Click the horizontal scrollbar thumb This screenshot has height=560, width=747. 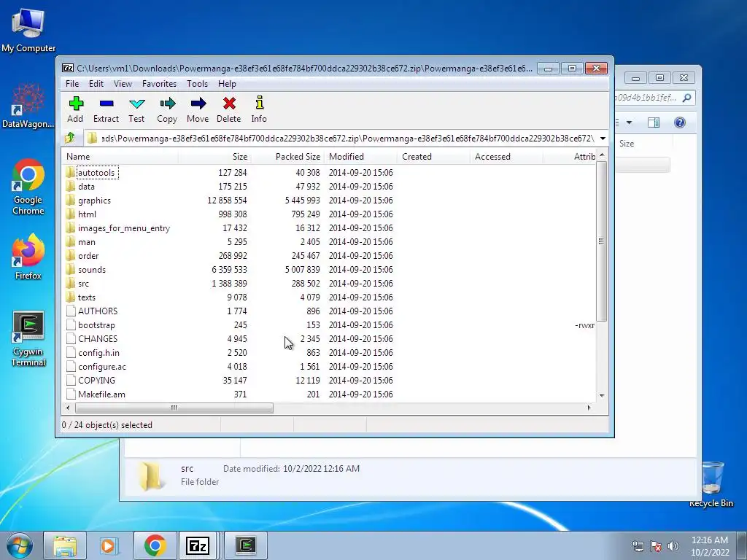[174, 408]
